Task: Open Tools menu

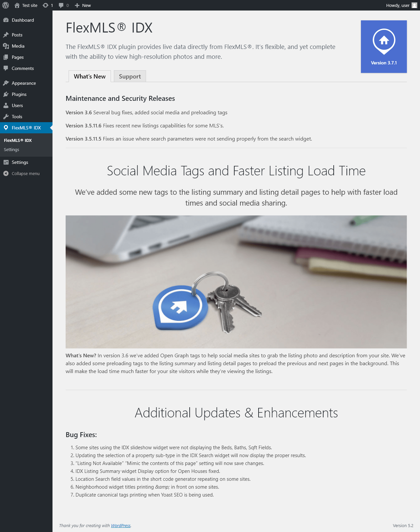Action: pos(26,117)
